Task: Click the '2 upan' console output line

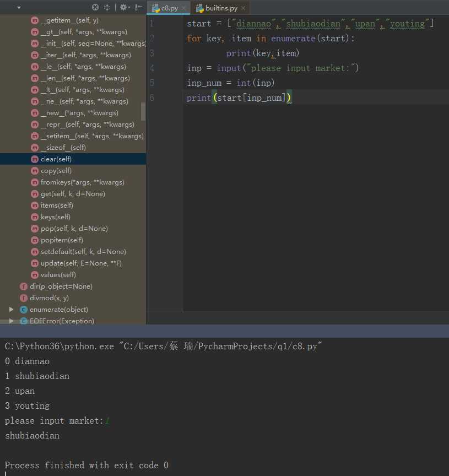Action: (20, 391)
